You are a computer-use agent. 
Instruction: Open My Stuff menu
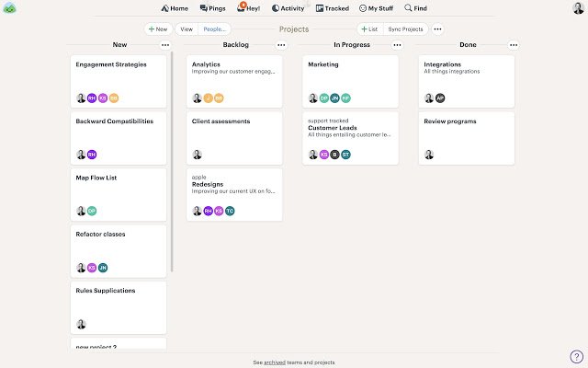point(376,8)
